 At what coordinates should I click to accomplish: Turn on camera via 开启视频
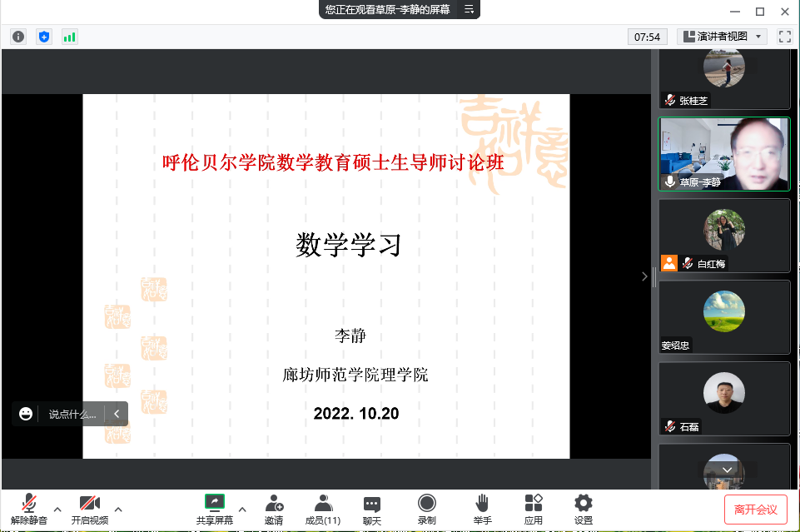(x=89, y=509)
